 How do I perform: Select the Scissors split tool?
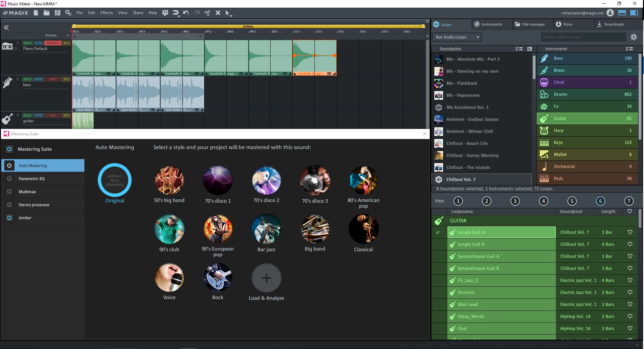[207, 13]
